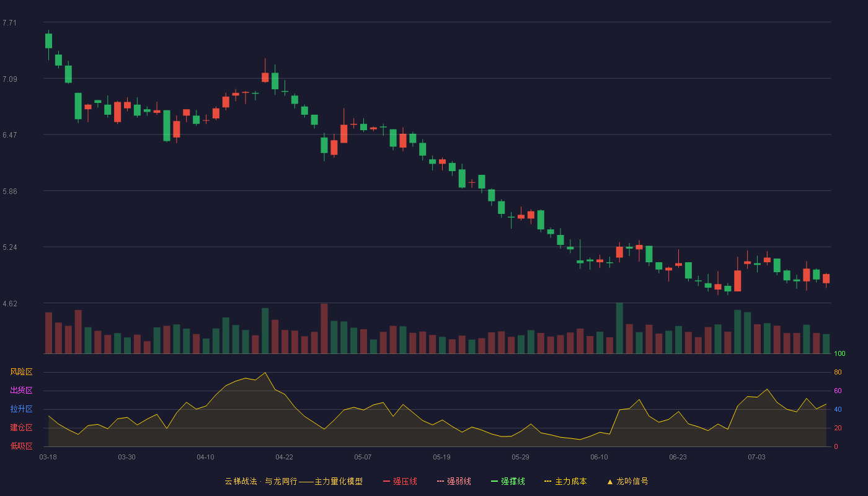Toggle the 强弱线 legend item
The height and width of the screenshot is (496, 868).
(454, 481)
